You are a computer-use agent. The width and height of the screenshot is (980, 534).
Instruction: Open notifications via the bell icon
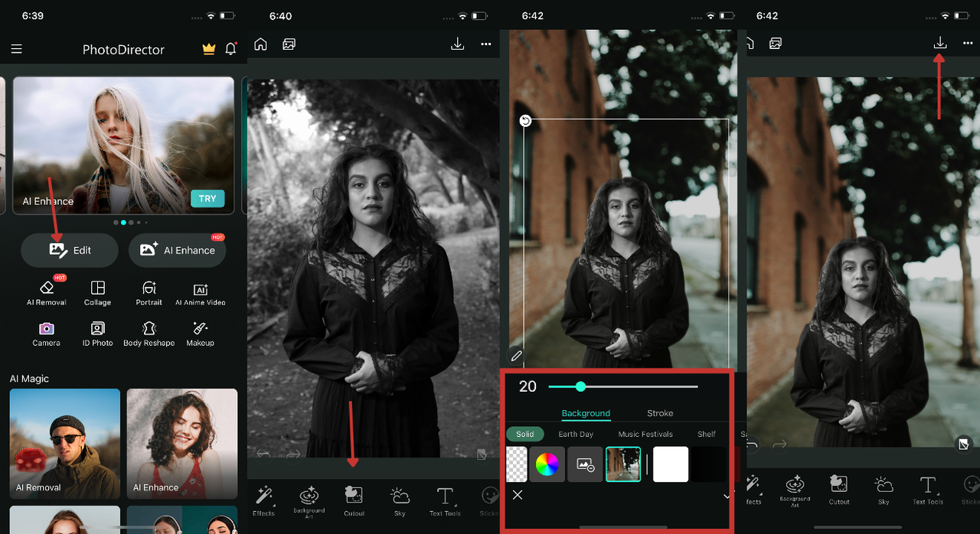pos(230,48)
